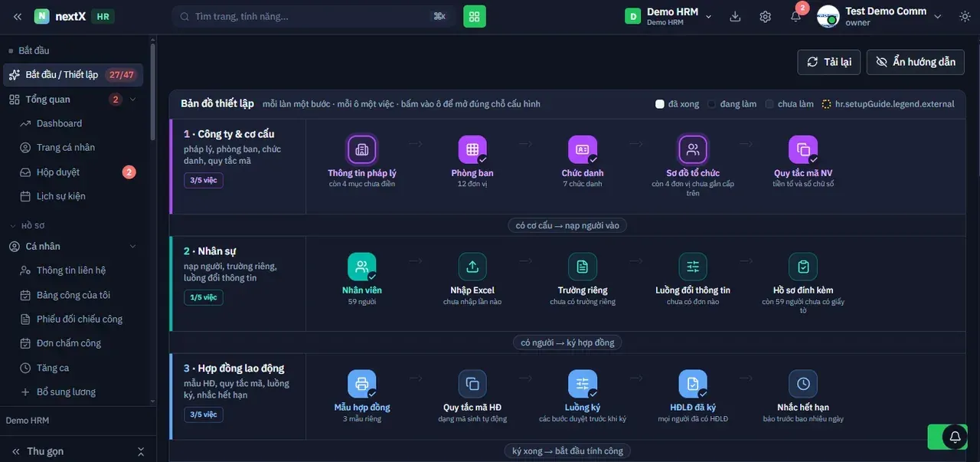This screenshot has width=980, height=462.
Task: Open the Test Demo Comm user menu
Action: click(x=880, y=16)
